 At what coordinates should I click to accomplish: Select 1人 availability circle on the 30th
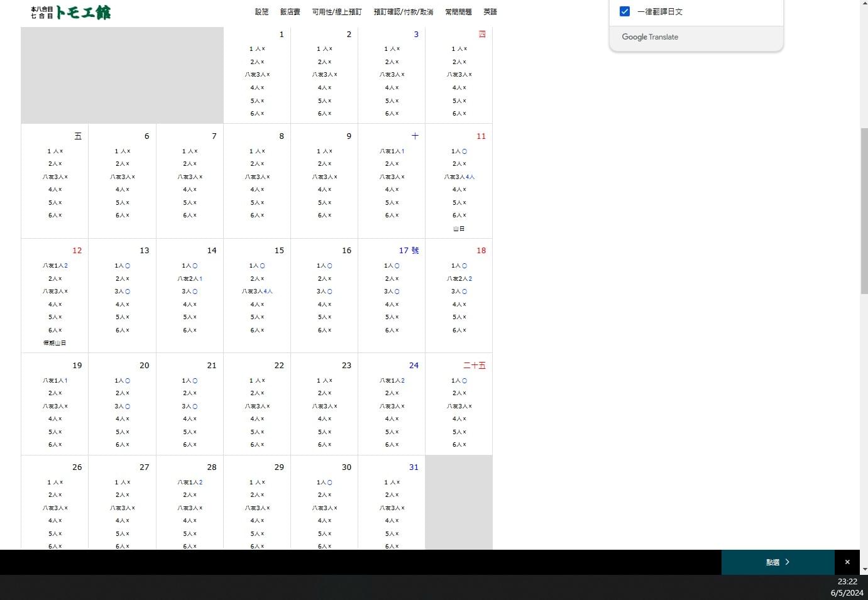[x=329, y=483]
